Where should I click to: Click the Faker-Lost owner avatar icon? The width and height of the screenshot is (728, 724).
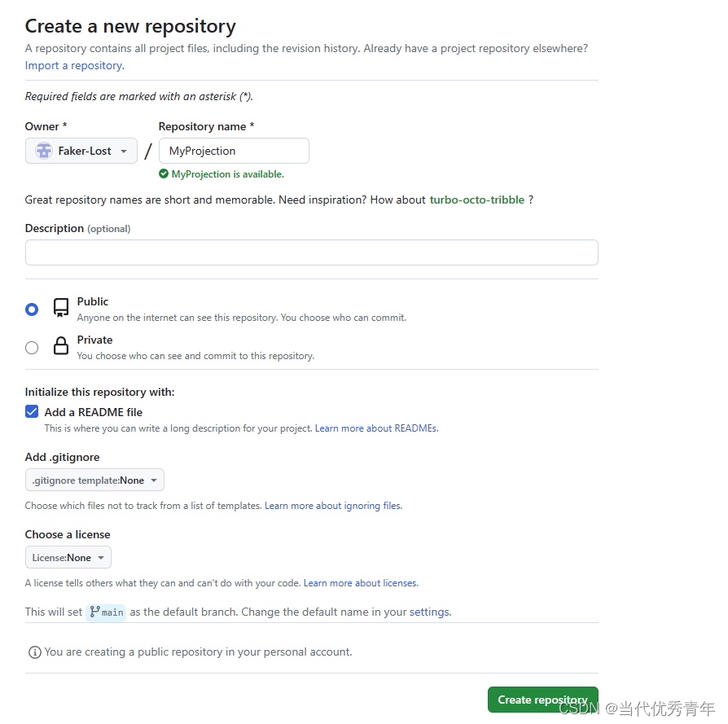pos(44,151)
